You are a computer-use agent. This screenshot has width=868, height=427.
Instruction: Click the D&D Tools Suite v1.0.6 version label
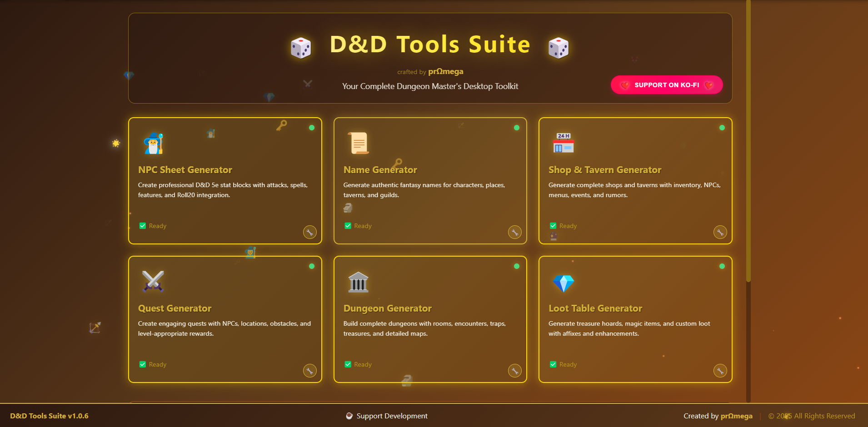coord(49,416)
